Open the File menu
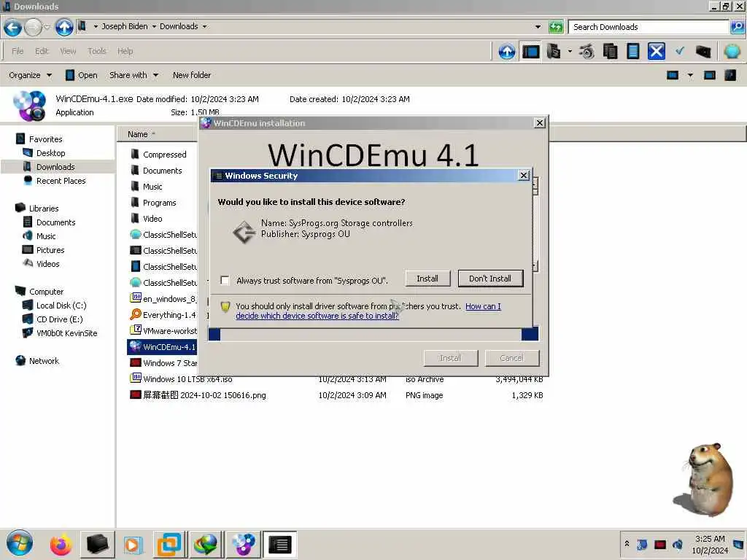The height and width of the screenshot is (560, 747). (x=18, y=51)
